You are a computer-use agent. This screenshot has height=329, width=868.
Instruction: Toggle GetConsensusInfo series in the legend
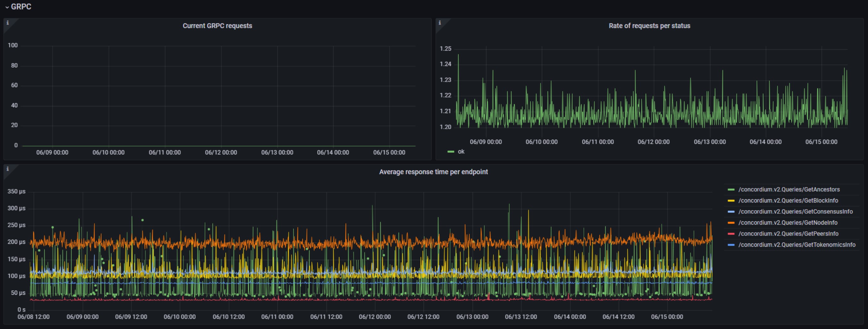pos(795,211)
